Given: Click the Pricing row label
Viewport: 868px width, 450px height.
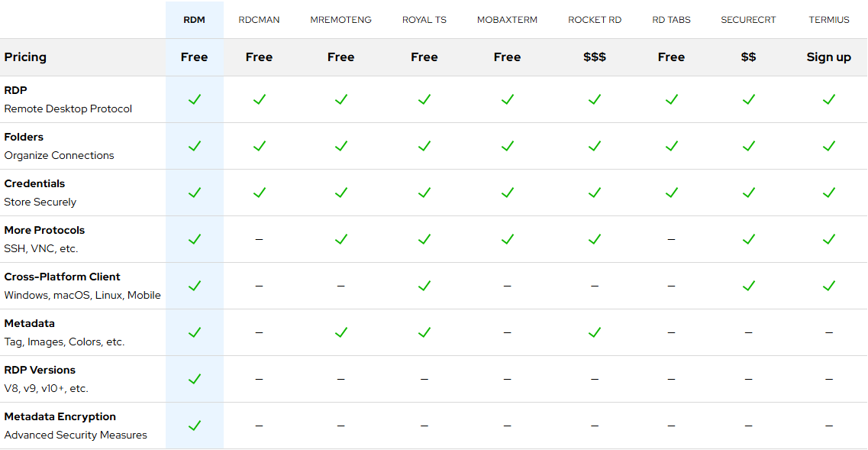Looking at the screenshot, I should 25,57.
